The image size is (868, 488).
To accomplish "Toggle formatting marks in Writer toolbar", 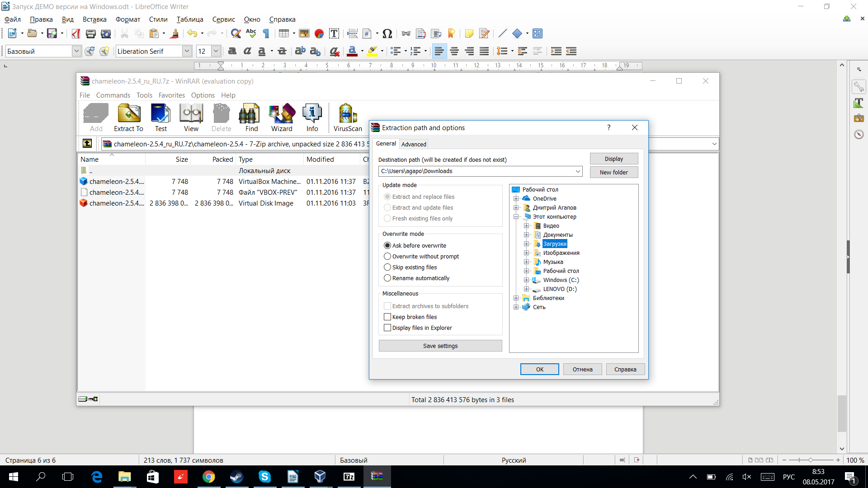I will click(266, 33).
